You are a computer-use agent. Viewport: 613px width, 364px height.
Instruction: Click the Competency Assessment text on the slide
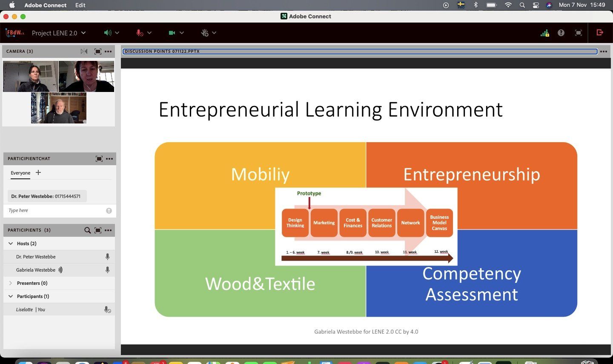click(x=472, y=284)
